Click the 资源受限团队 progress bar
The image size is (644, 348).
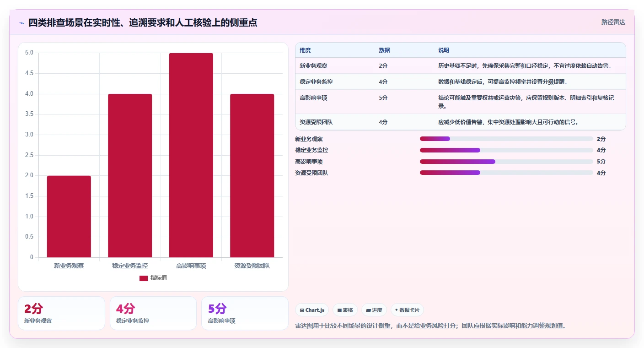pyautogui.click(x=506, y=173)
